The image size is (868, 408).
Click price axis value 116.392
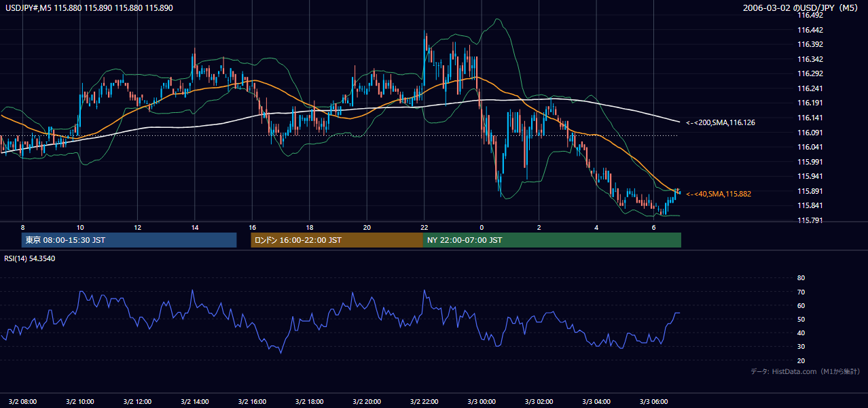[x=811, y=44]
